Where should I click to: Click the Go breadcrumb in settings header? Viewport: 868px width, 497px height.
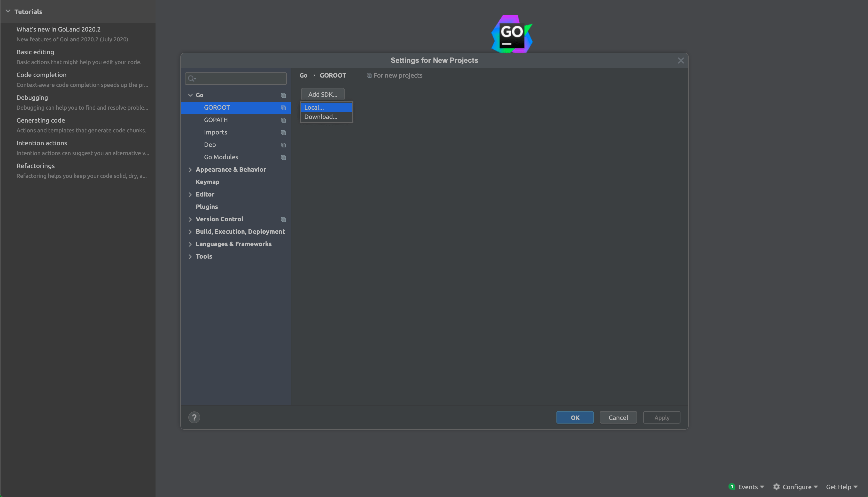(x=303, y=76)
